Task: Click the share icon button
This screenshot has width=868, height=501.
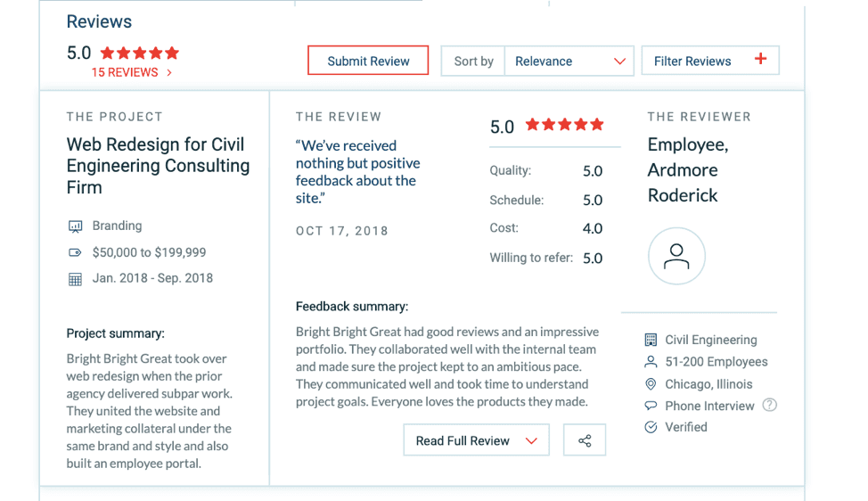Action: coord(585,440)
